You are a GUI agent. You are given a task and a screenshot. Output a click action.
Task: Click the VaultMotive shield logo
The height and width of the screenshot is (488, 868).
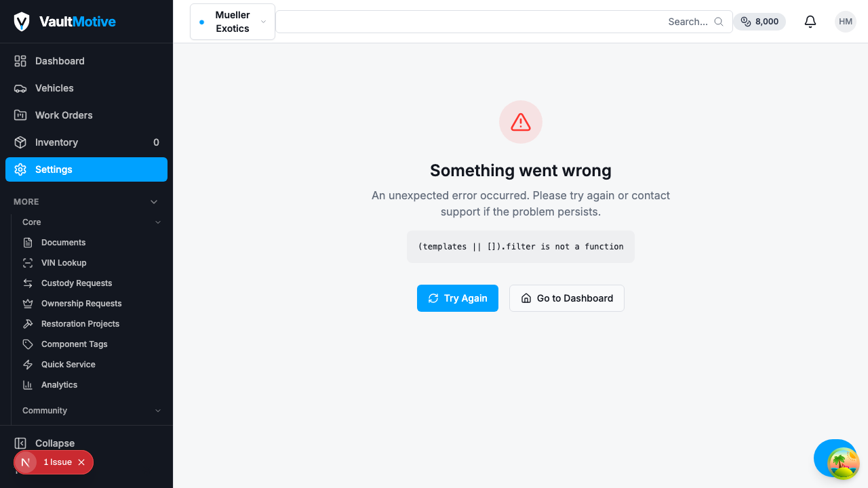(x=22, y=22)
